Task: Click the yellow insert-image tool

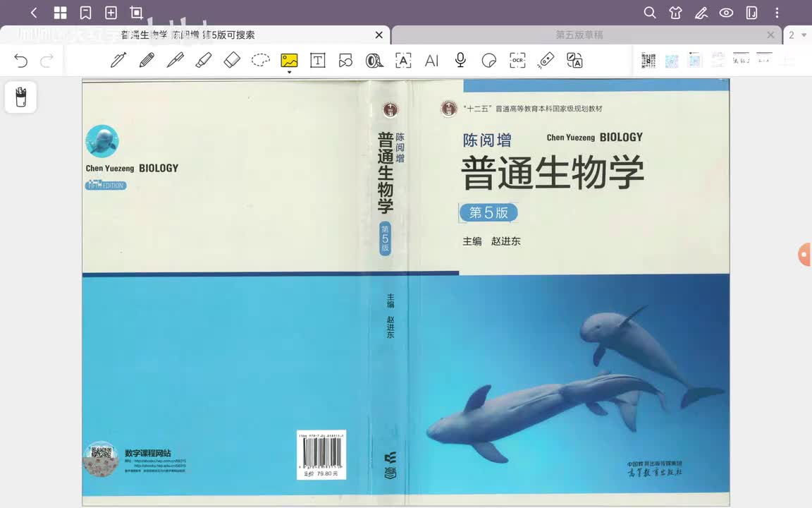Action: coord(289,60)
